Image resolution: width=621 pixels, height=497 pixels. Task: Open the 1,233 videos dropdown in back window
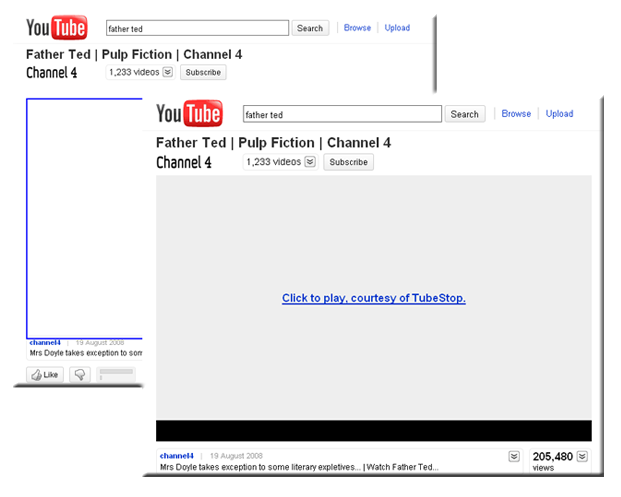[x=167, y=72]
